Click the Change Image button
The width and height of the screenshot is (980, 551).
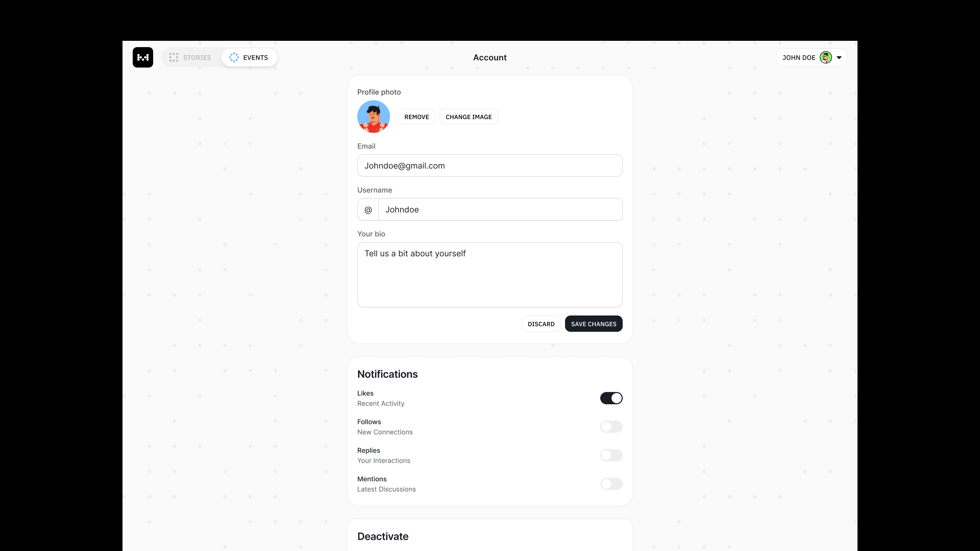pyautogui.click(x=469, y=117)
